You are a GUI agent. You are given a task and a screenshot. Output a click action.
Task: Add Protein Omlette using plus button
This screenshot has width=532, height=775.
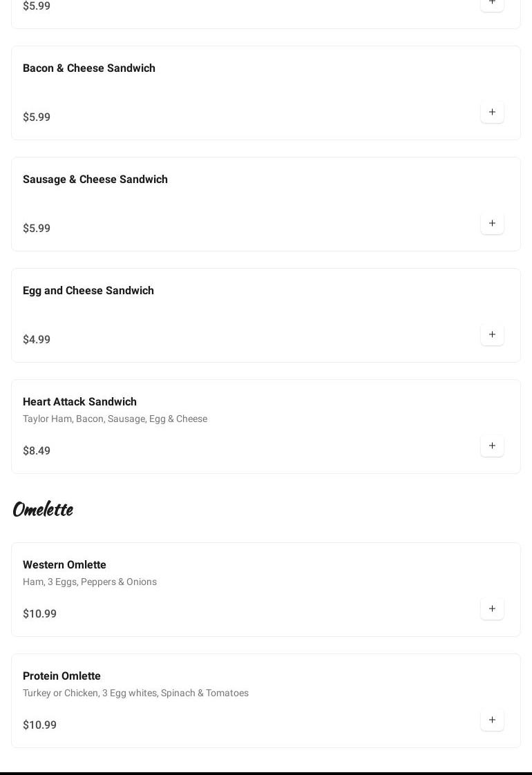(x=492, y=720)
